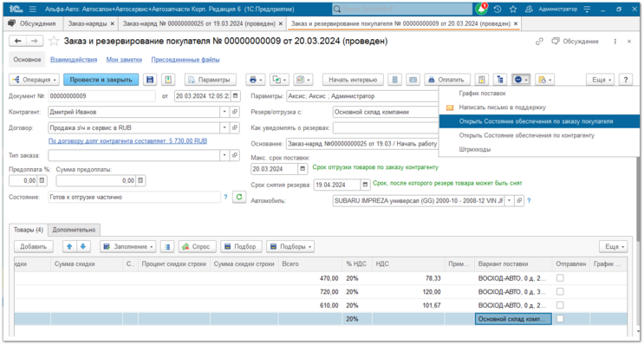Move row up with blue arrow
This screenshot has width=644, height=345.
tap(69, 246)
